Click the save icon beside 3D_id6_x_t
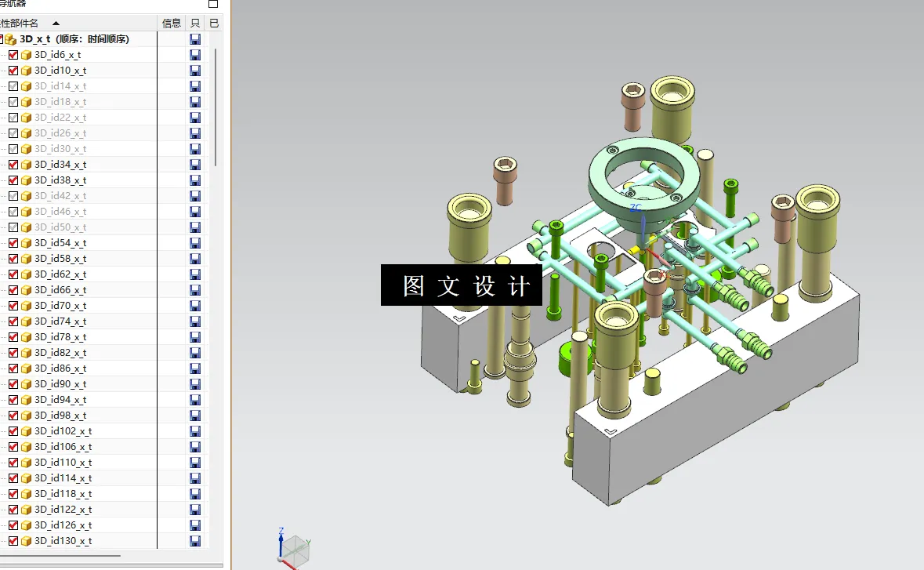 (x=194, y=54)
